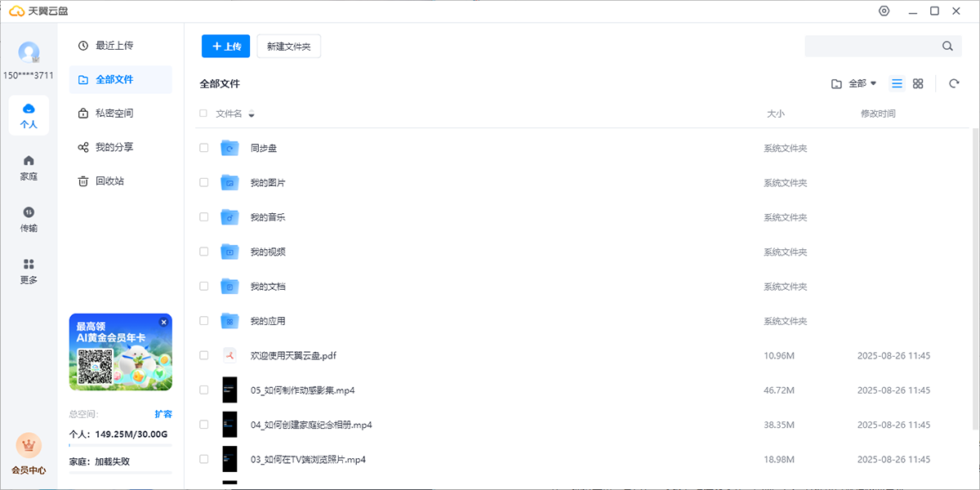Check the select-all files checkbox
The image size is (980, 490).
[x=203, y=114]
